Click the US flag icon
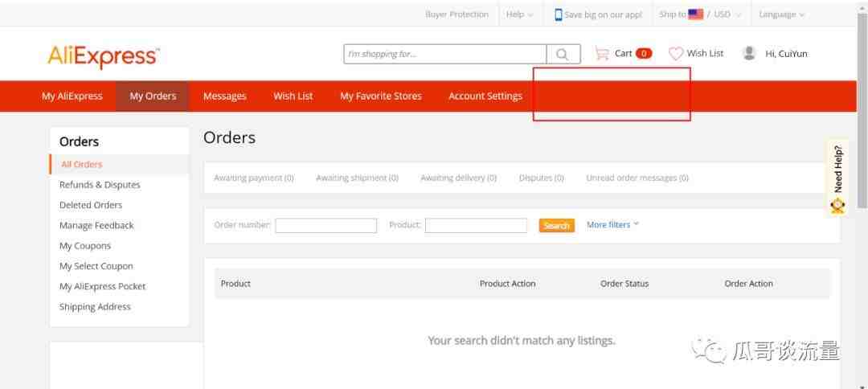This screenshot has height=389, width=868. [x=695, y=14]
